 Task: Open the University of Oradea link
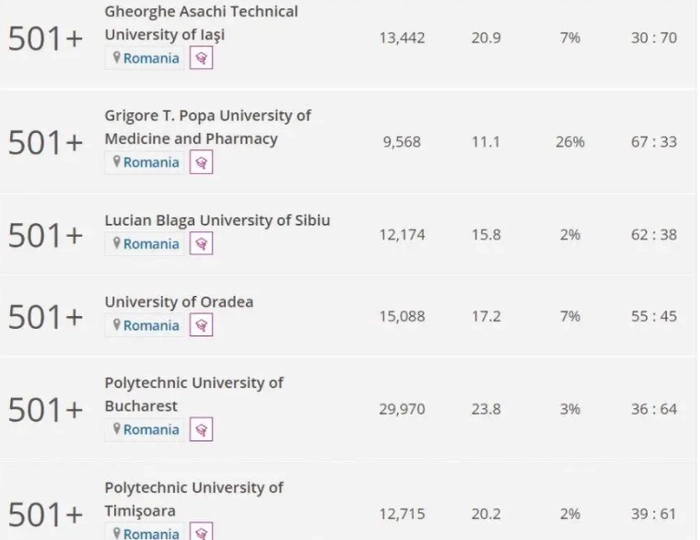point(179,302)
